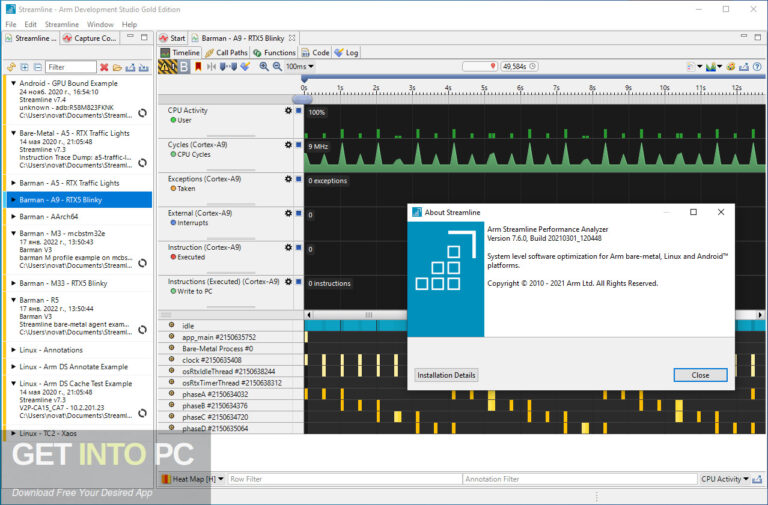Image resolution: width=768 pixels, height=505 pixels.
Task: Switch to the Code tab
Action: [x=315, y=52]
